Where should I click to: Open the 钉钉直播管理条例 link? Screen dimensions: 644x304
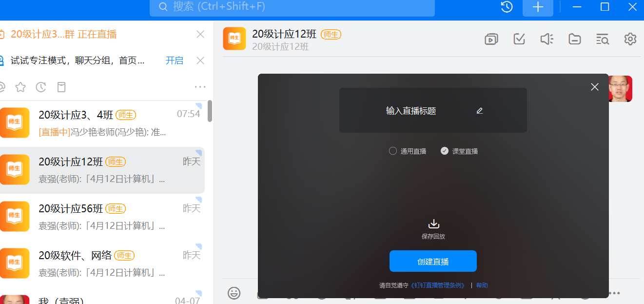[439, 285]
